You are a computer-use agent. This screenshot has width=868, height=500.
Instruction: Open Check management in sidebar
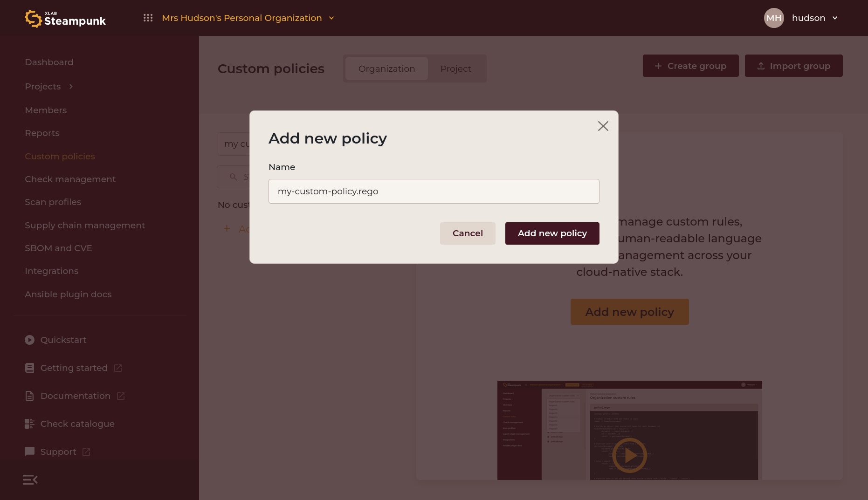[x=70, y=179]
